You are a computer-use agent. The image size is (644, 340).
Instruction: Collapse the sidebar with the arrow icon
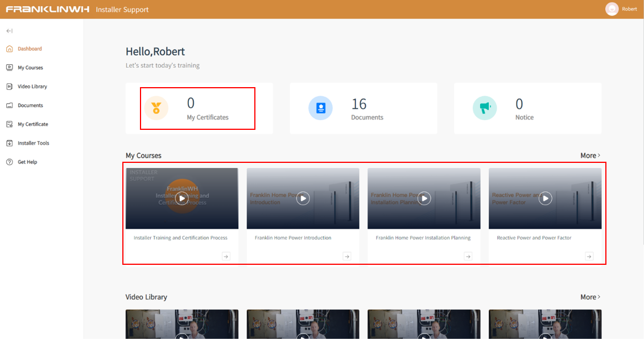(x=10, y=31)
